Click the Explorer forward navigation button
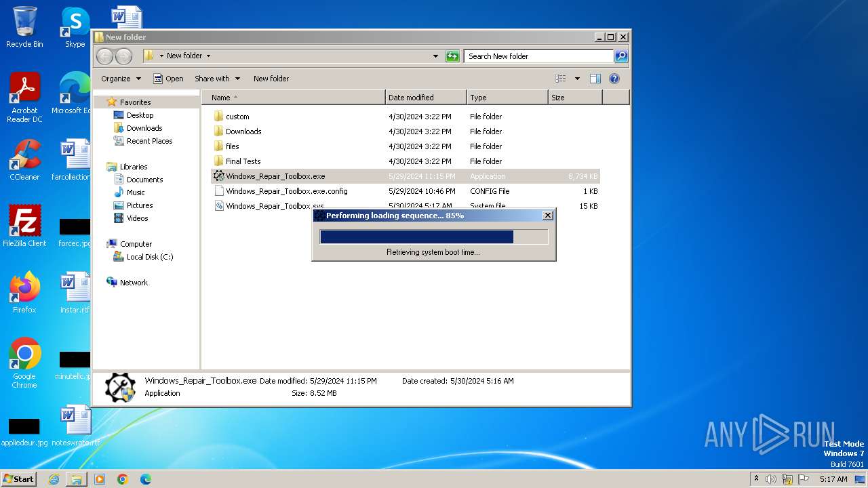Viewport: 868px width, 488px height. point(123,56)
